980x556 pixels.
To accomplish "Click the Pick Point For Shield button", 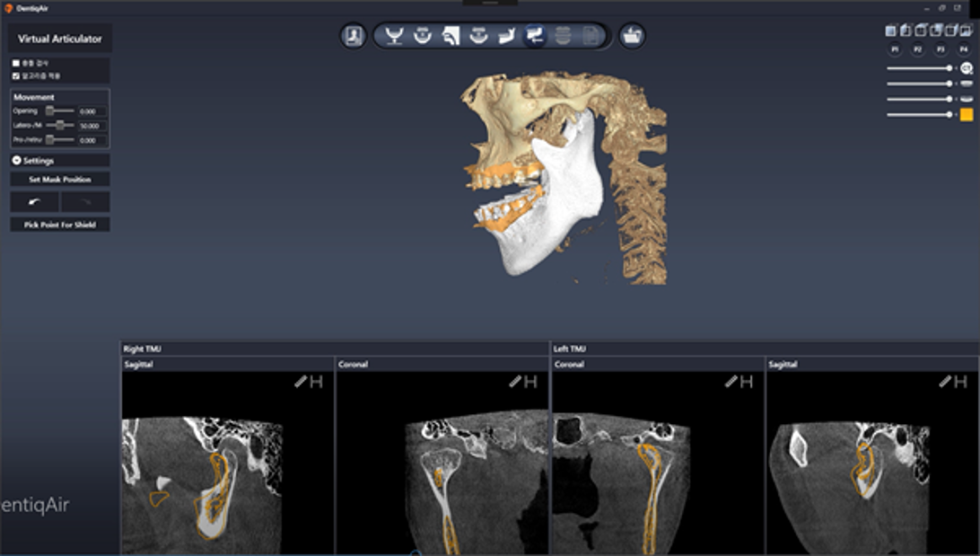I will (60, 225).
